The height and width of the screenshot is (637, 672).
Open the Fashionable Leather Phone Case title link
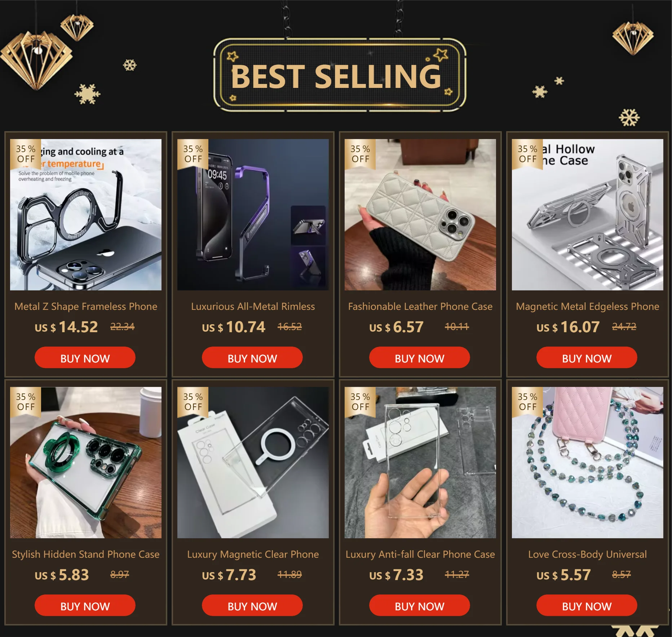420,307
